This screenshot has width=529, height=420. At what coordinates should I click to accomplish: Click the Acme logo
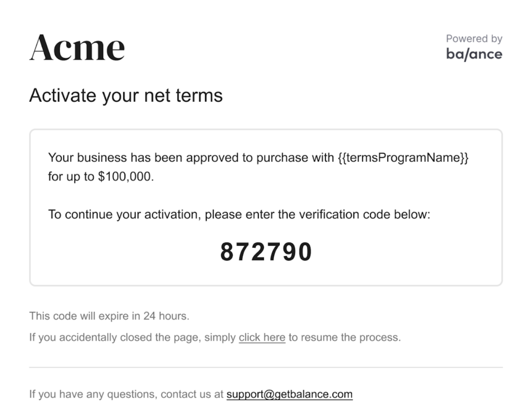(77, 48)
